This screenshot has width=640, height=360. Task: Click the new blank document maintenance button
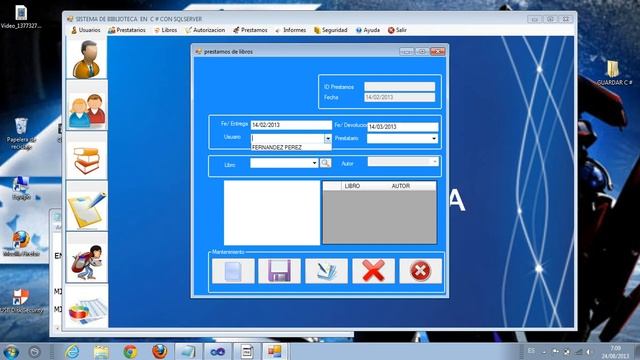click(233, 271)
